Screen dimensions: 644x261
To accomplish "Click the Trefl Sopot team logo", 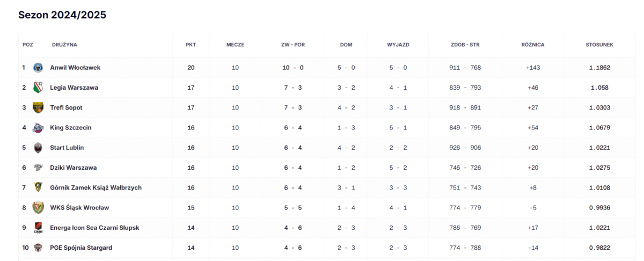I will coord(38,107).
